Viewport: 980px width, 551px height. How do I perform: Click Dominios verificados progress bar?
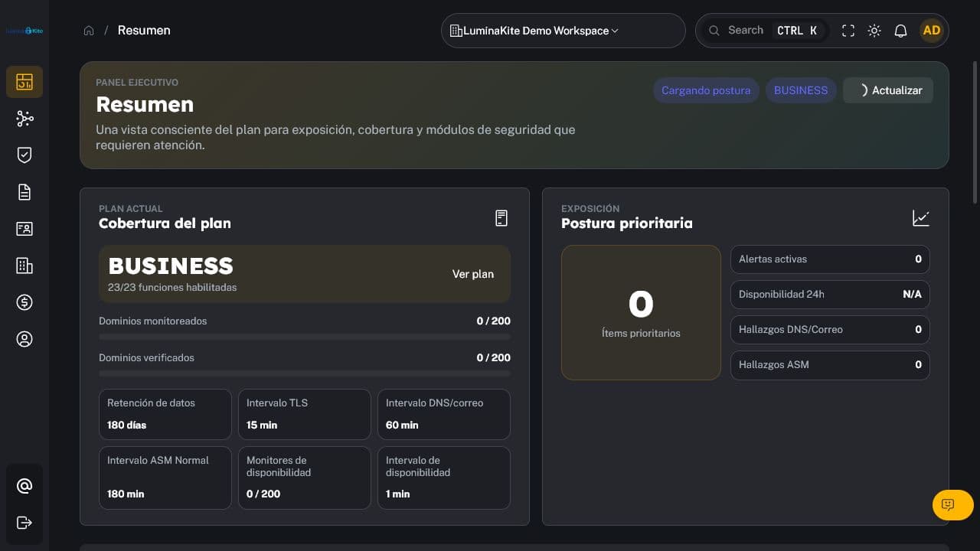pyautogui.click(x=305, y=373)
